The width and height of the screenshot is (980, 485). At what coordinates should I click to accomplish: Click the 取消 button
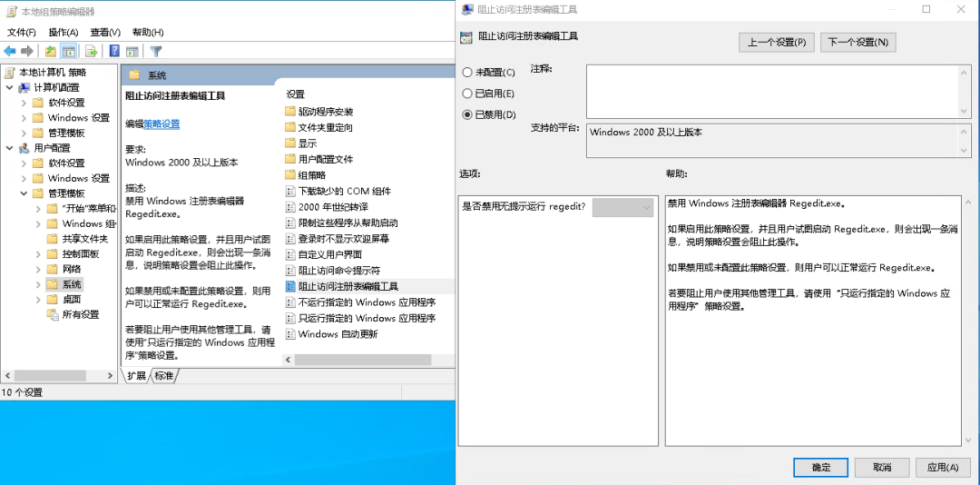882,468
